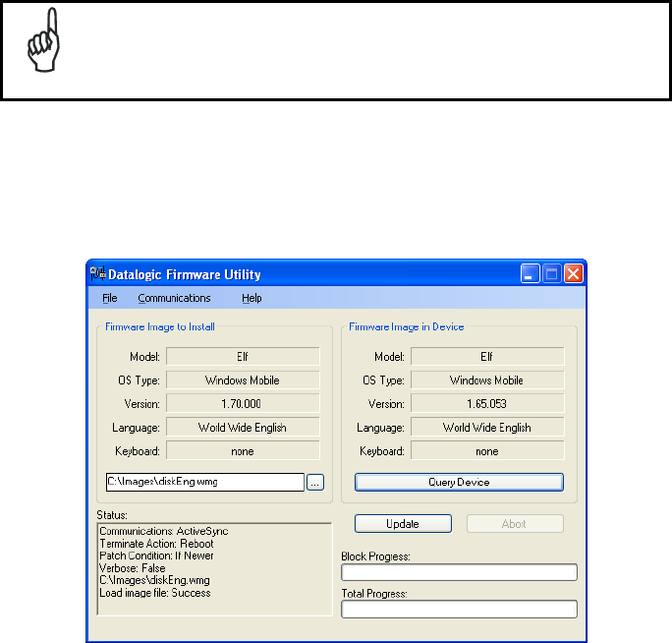Close the Datalogic Firmware Utility window

coord(574,273)
